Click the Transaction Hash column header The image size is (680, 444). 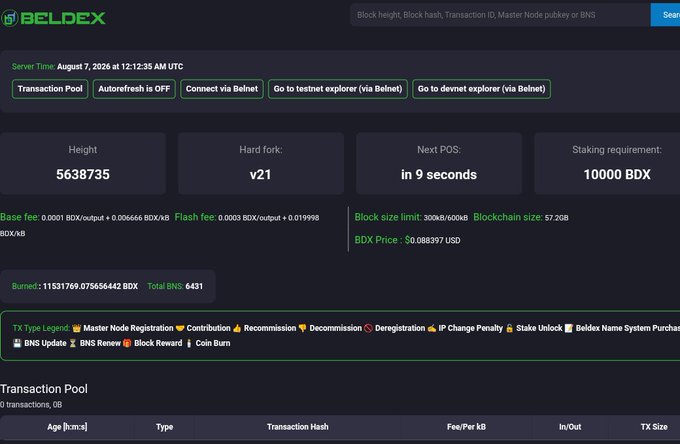298,427
